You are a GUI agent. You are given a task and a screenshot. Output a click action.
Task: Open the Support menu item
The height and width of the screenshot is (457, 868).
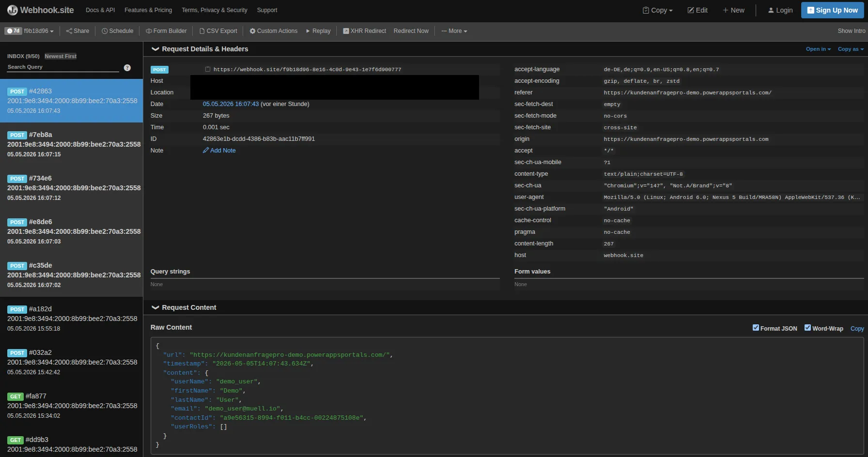tap(267, 10)
